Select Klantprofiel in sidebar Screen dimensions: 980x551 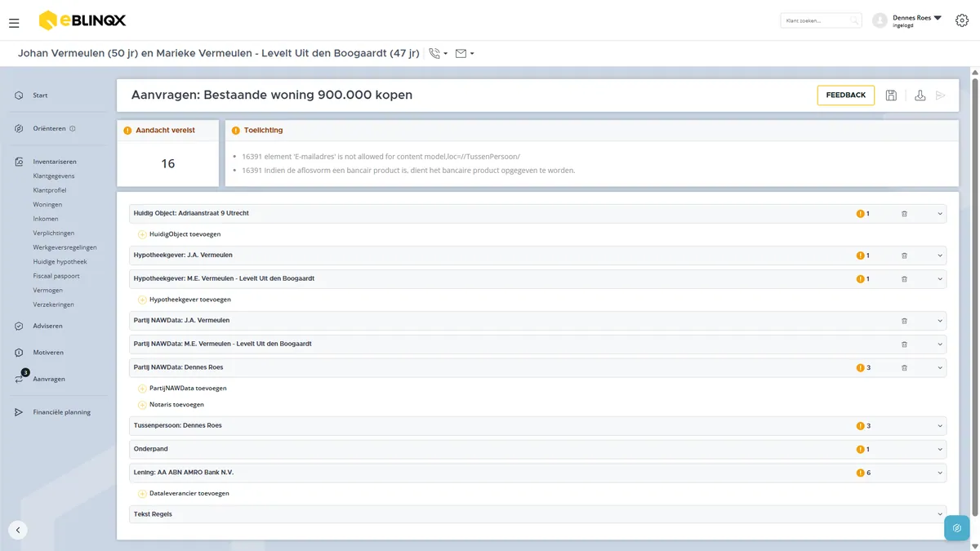[x=50, y=190]
